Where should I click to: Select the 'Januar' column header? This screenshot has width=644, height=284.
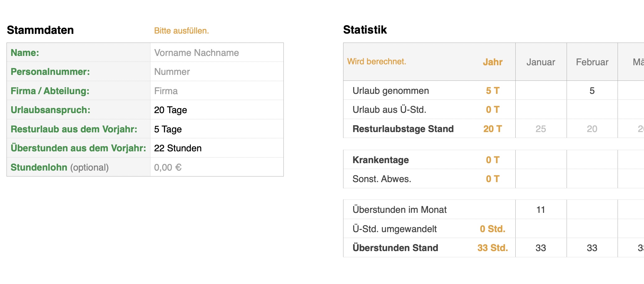pyautogui.click(x=541, y=62)
